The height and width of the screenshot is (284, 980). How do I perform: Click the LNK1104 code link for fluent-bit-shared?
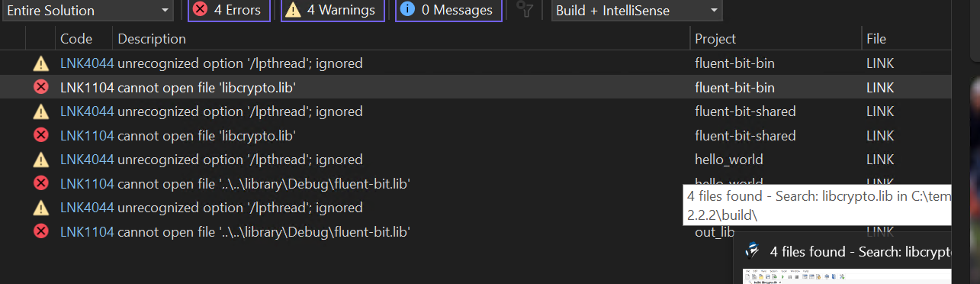[86, 136]
